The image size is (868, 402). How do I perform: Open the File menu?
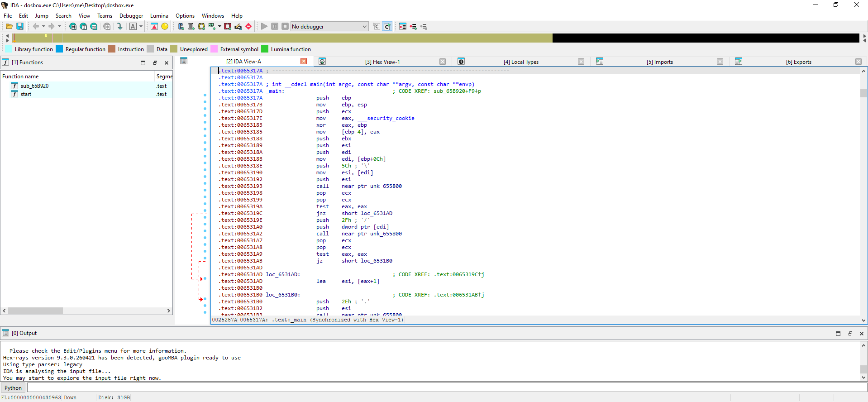pos(8,15)
